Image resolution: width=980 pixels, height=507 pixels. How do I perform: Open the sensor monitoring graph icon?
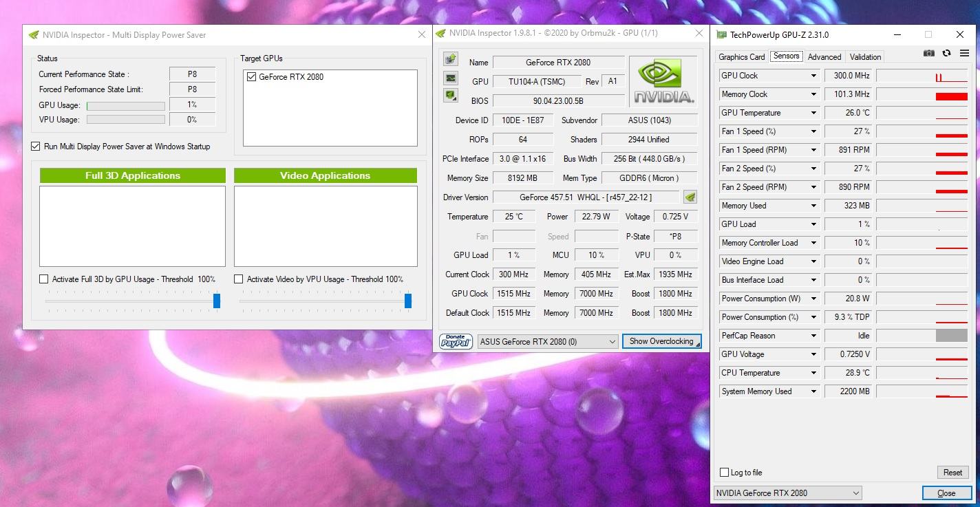pos(451,78)
